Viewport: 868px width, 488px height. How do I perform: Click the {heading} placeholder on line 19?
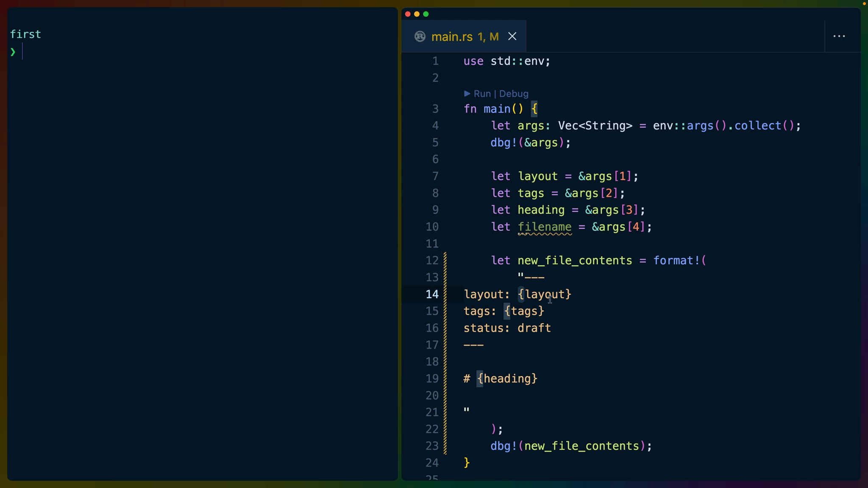click(x=507, y=378)
